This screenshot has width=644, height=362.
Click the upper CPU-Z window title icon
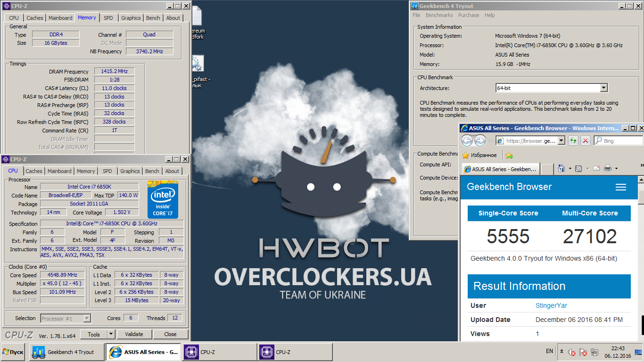6,6
